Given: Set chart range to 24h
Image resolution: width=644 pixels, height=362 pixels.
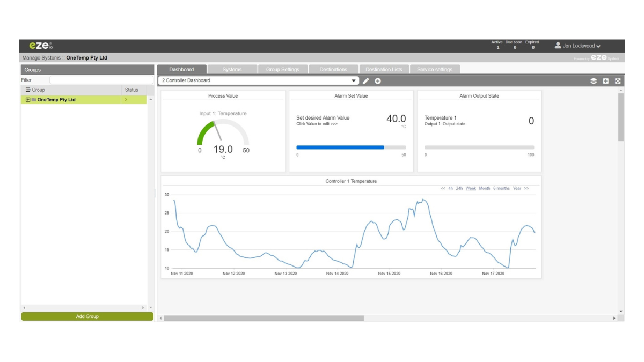Looking at the screenshot, I should [459, 188].
